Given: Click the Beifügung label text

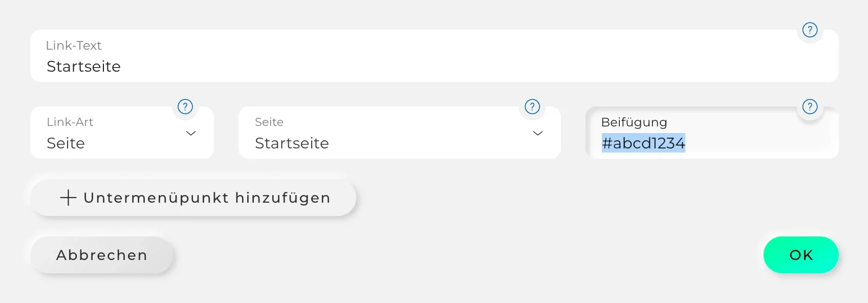Looking at the screenshot, I should pyautogui.click(x=634, y=122).
